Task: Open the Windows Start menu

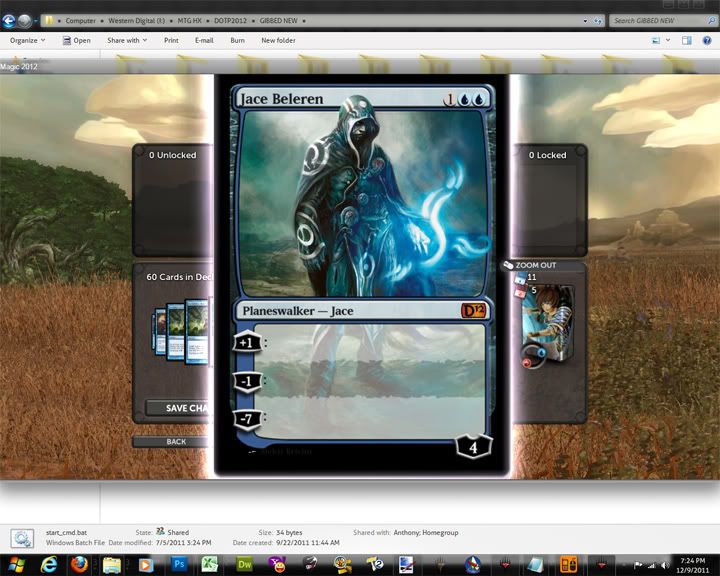Action: click(17, 564)
